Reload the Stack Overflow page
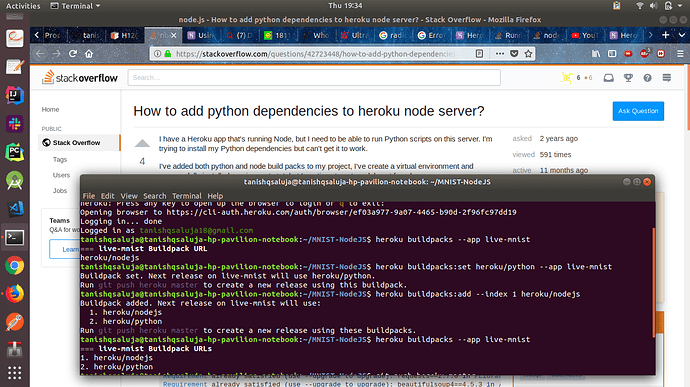Screen dimensions: 690x387 click(x=73, y=54)
